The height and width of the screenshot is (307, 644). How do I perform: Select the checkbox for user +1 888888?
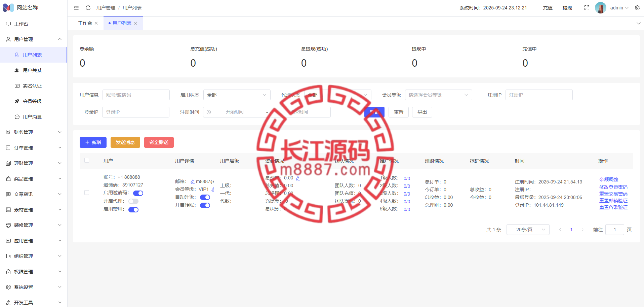87,193
